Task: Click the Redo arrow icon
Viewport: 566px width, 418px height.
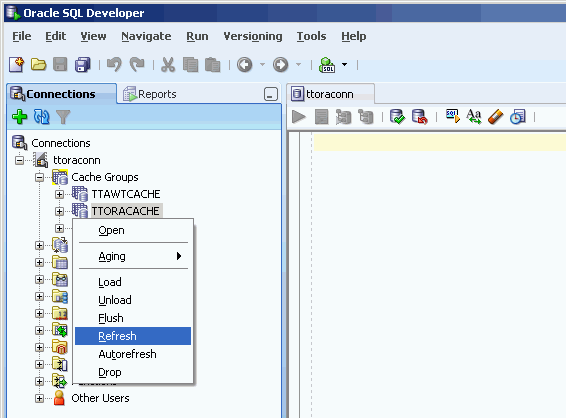Action: click(137, 65)
